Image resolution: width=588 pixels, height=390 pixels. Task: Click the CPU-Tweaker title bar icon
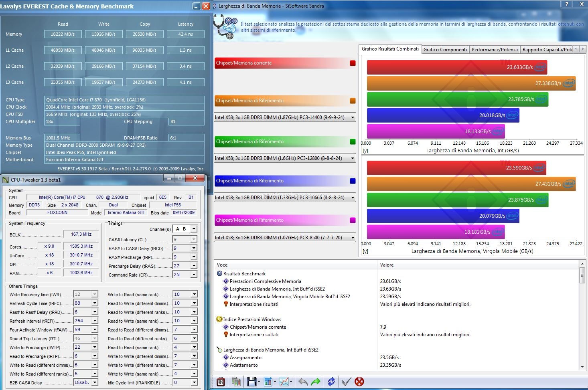[x=6, y=180]
